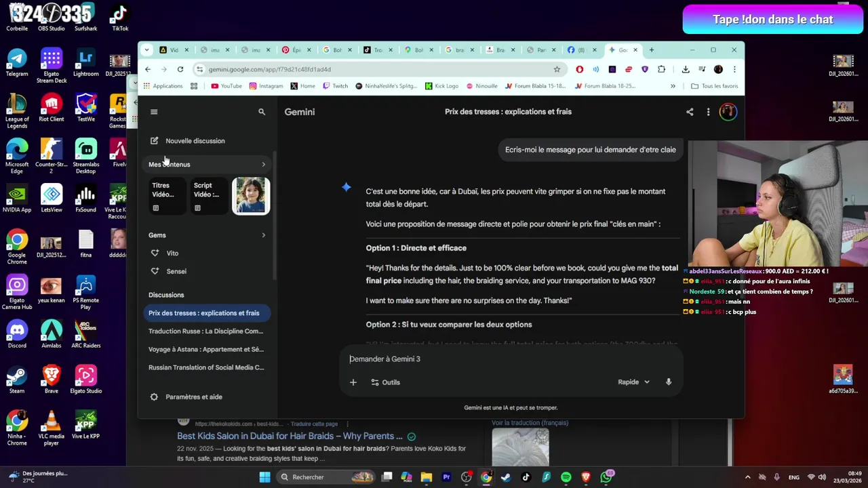This screenshot has width=868, height=488.
Task: Open the child portrait image thumbnail
Action: pos(251,196)
